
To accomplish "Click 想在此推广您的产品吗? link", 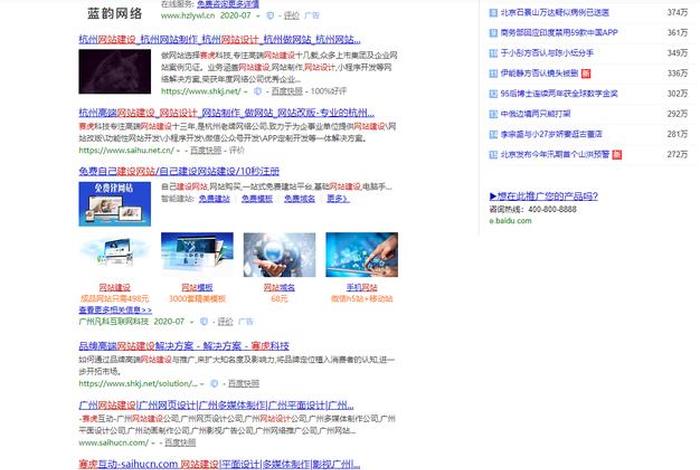I will pos(543,196).
